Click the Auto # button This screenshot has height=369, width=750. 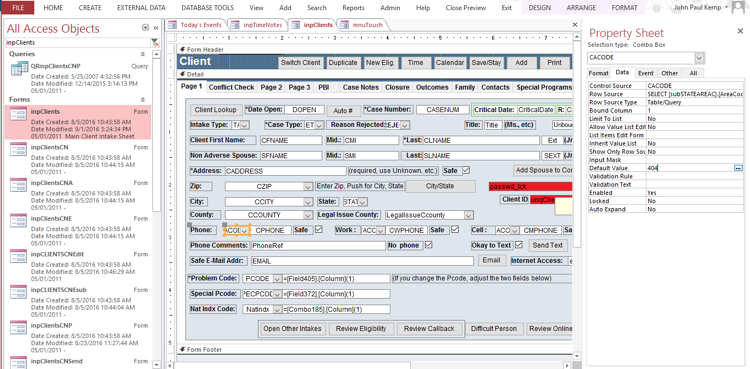[343, 111]
